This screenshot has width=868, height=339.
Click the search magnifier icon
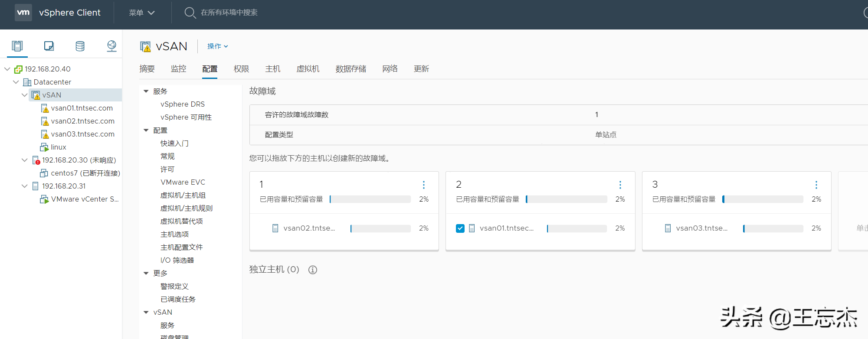click(x=190, y=13)
